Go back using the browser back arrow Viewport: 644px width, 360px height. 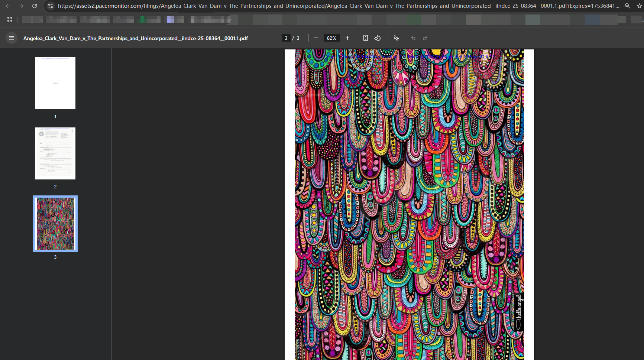pos(8,6)
